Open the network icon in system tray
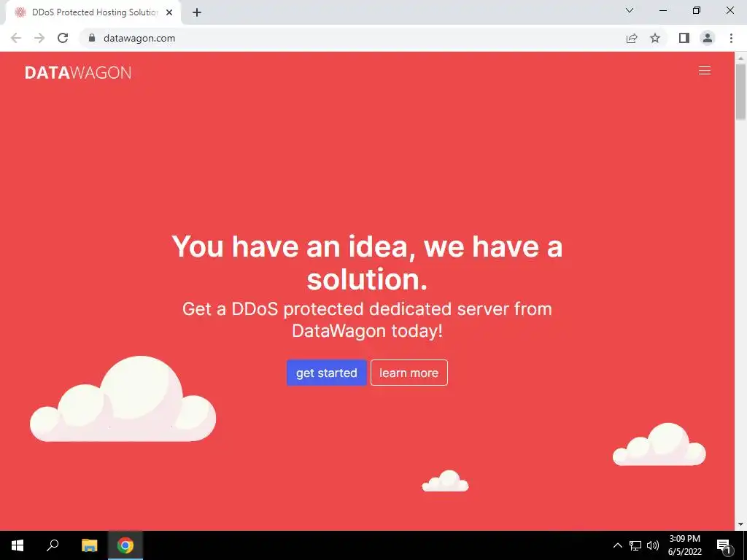 [x=635, y=545]
